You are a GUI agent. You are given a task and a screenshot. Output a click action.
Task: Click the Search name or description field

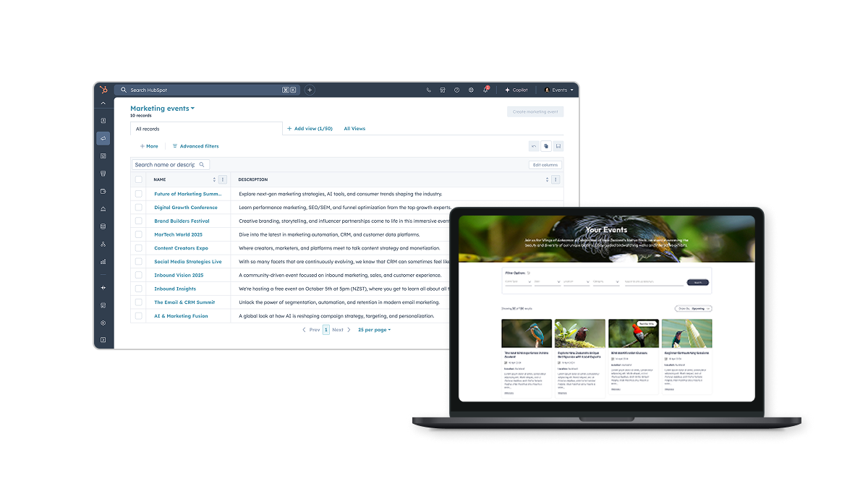[166, 165]
